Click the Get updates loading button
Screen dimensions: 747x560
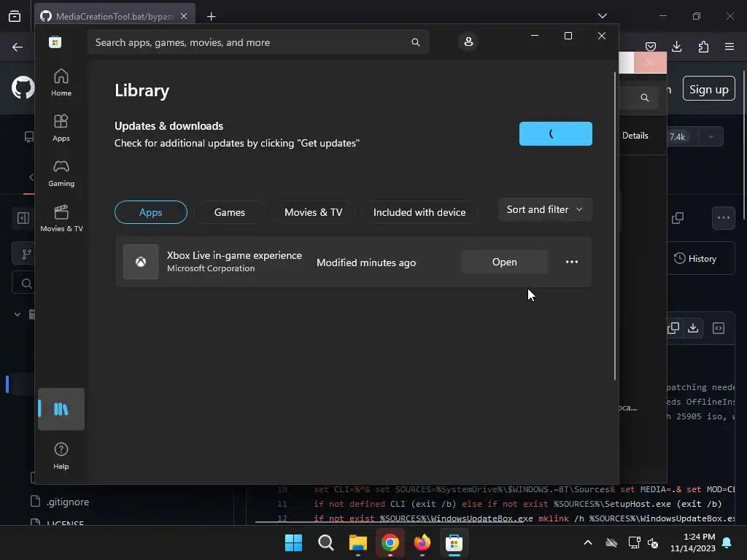pos(555,134)
